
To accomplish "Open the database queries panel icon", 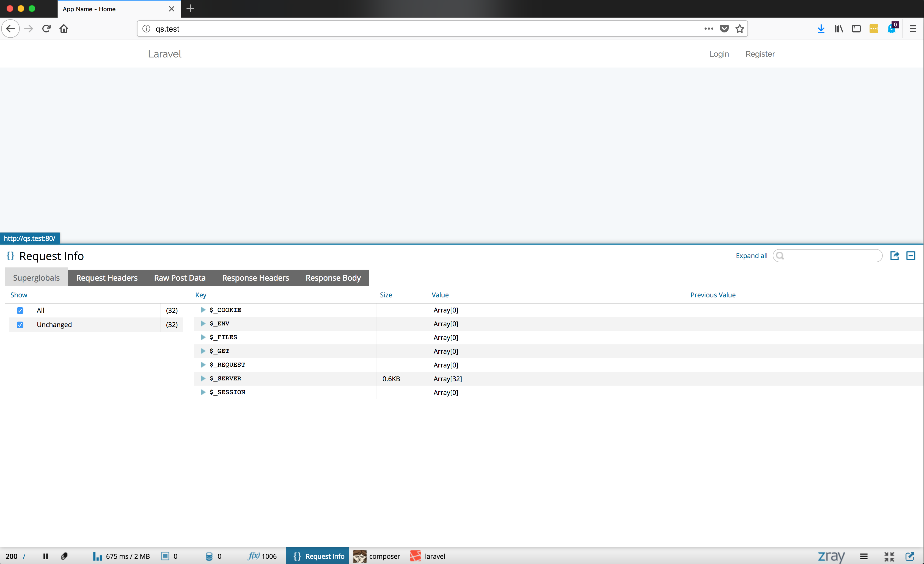I will (x=209, y=556).
